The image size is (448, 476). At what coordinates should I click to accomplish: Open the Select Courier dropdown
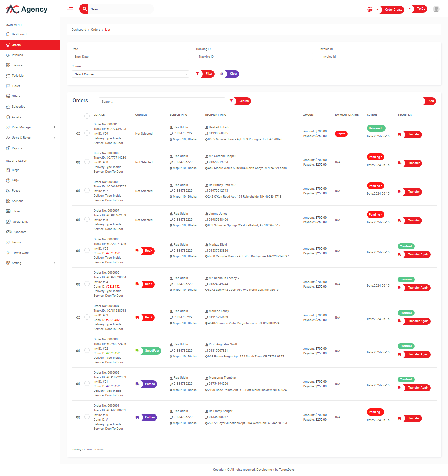click(130, 74)
